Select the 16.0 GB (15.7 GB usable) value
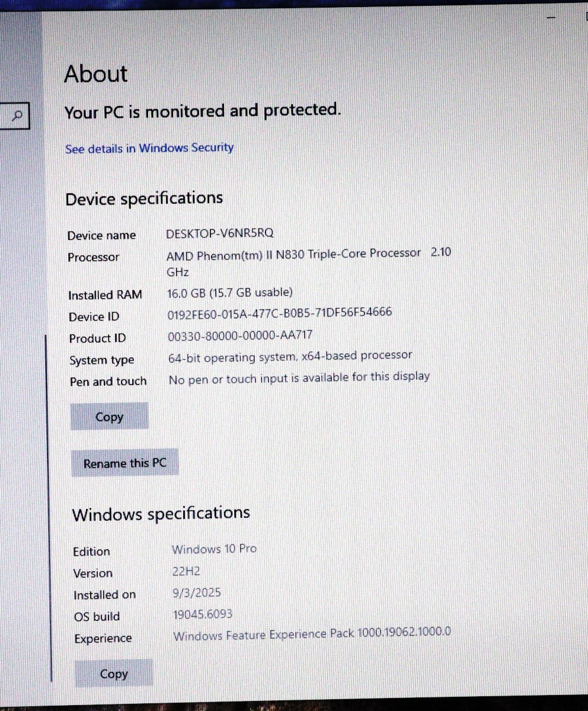 pyautogui.click(x=230, y=292)
